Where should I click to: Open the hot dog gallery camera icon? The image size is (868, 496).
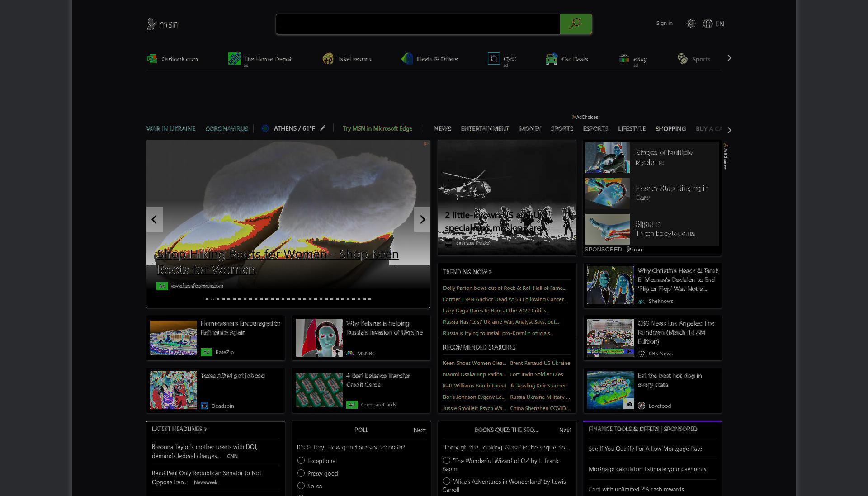(x=629, y=404)
